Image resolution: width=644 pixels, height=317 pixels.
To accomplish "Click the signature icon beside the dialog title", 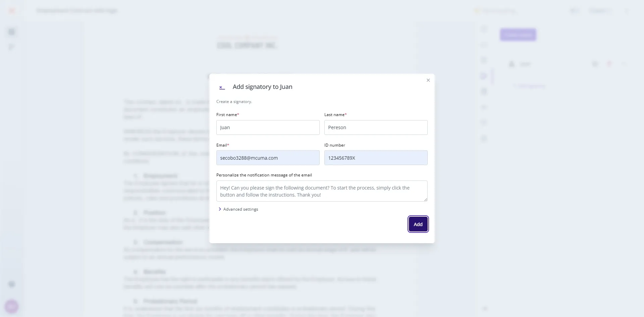I will pyautogui.click(x=222, y=87).
